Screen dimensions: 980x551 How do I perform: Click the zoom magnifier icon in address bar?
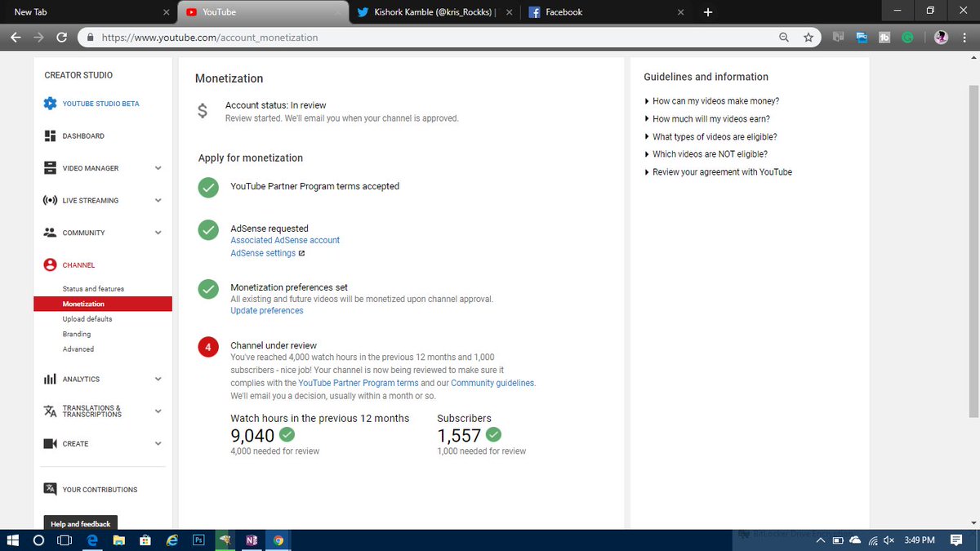[x=784, y=38]
